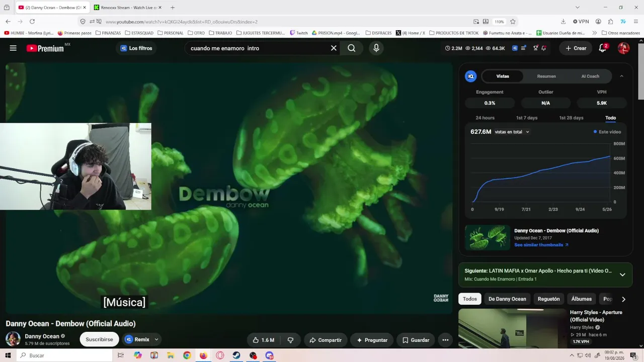This screenshot has width=644, height=362.
Task: Open the browser application menu
Action: click(x=635, y=22)
